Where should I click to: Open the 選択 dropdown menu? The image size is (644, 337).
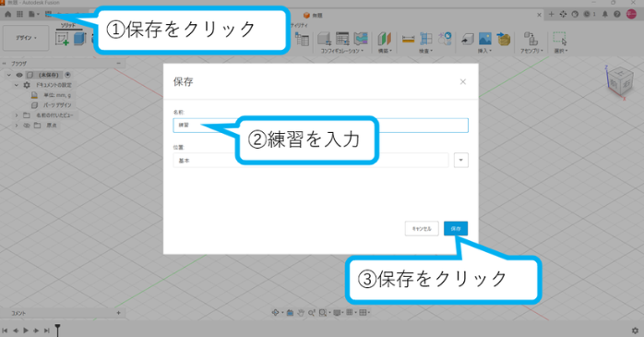tap(561, 51)
